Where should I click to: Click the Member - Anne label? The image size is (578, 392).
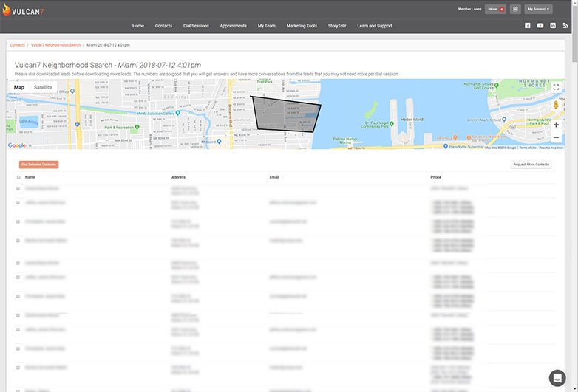click(469, 9)
